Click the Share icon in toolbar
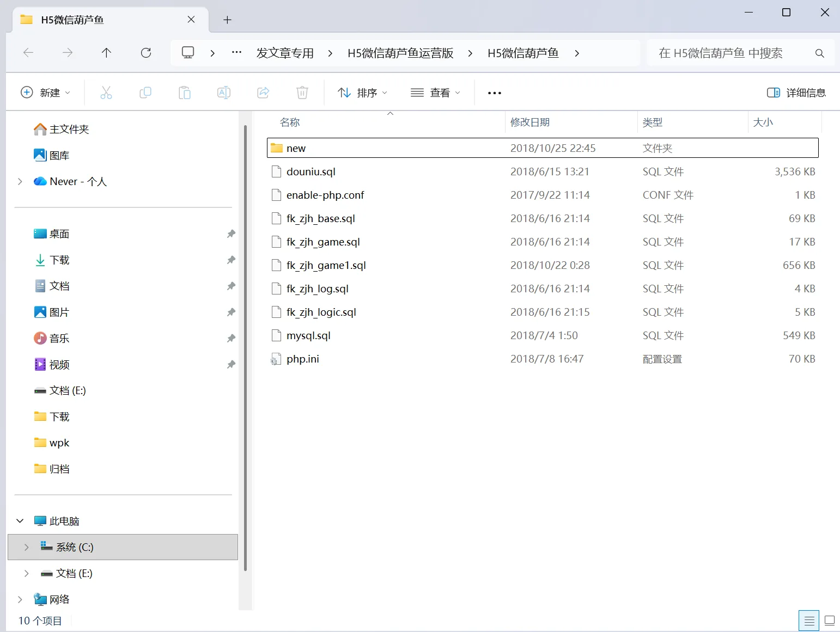Viewport: 840px width, 632px height. pos(263,93)
